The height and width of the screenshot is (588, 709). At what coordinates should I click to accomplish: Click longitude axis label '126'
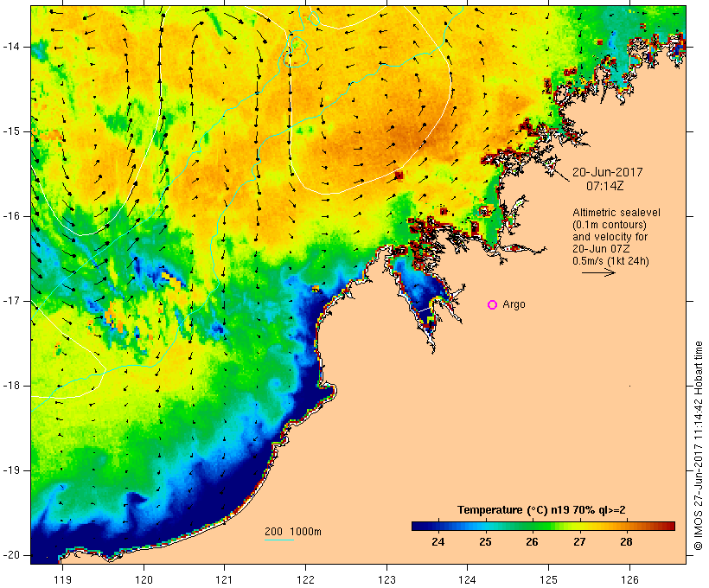pyautogui.click(x=629, y=579)
